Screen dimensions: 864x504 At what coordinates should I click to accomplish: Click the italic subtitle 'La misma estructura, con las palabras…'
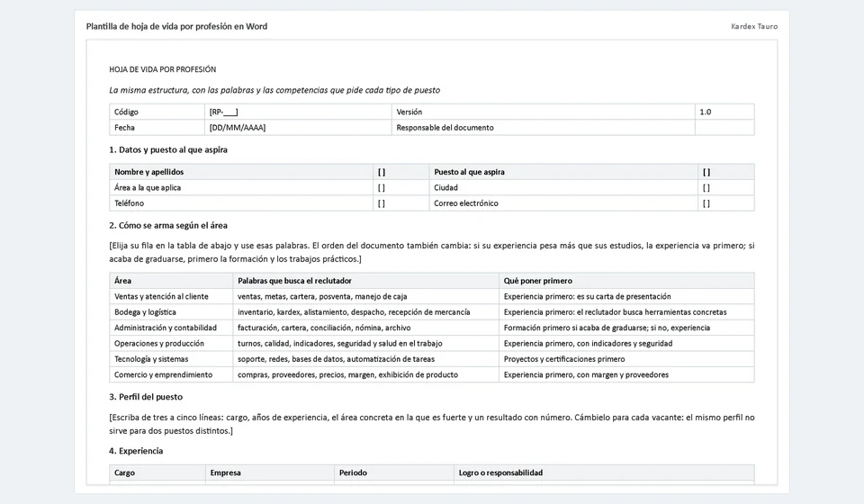tap(274, 90)
